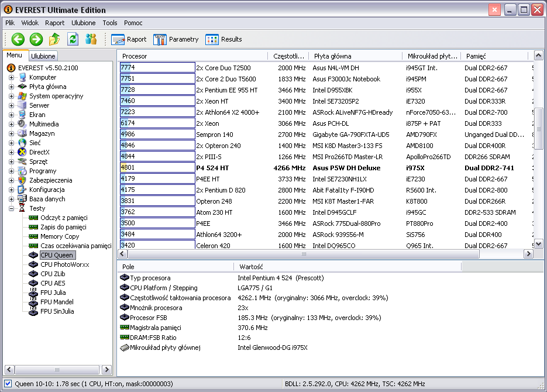This screenshot has height=392, width=547.
Task: Click the results list horizontal scrollbar
Action: (x=303, y=254)
